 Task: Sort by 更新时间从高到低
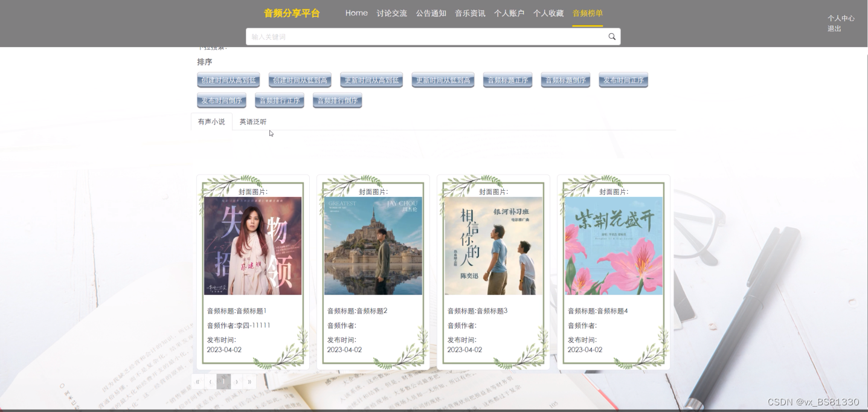point(371,80)
